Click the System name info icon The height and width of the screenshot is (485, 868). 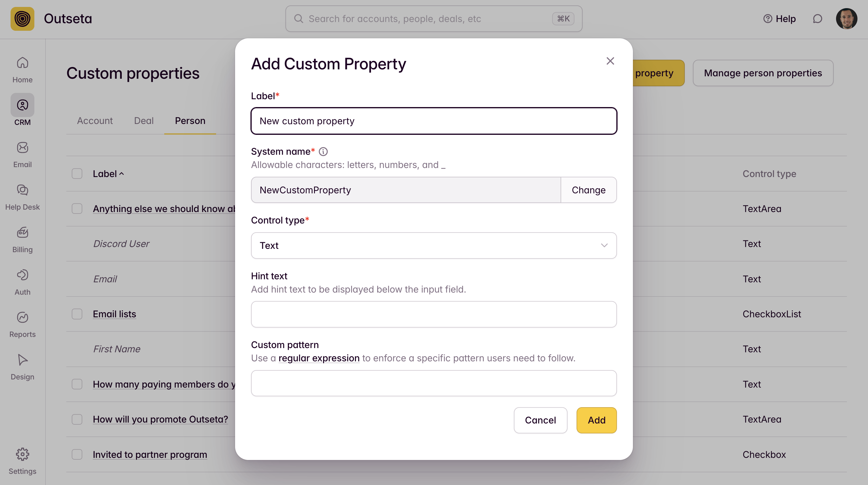(323, 152)
